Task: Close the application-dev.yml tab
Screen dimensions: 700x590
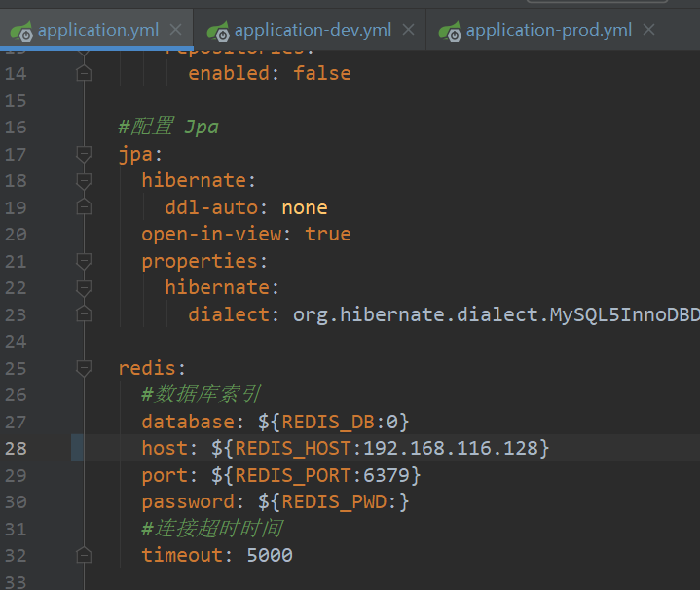Action: point(408,30)
